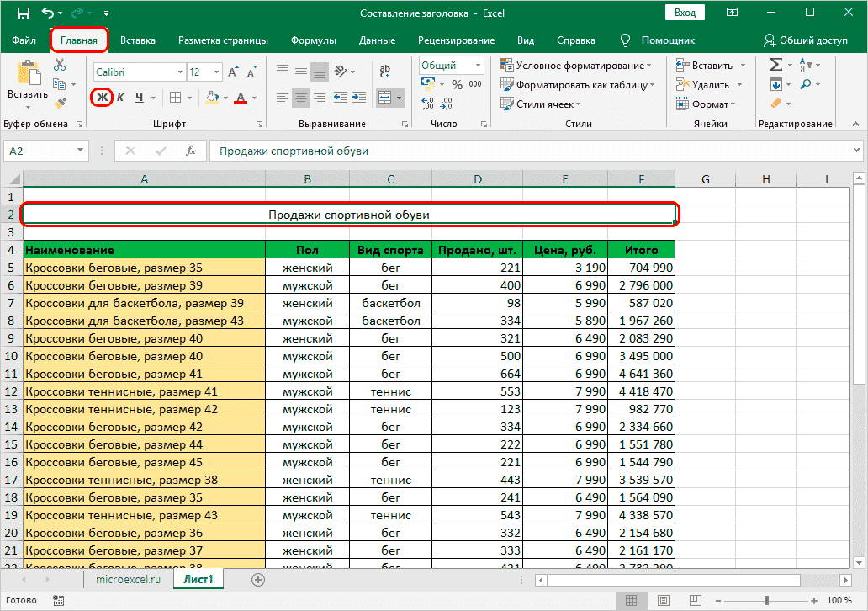This screenshot has height=611, width=868.
Task: Switch to the microexcel.ru sheet tab
Action: coord(127,580)
